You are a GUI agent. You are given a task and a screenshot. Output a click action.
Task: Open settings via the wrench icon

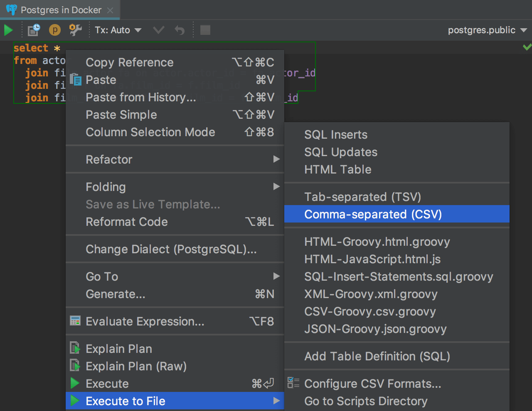75,30
